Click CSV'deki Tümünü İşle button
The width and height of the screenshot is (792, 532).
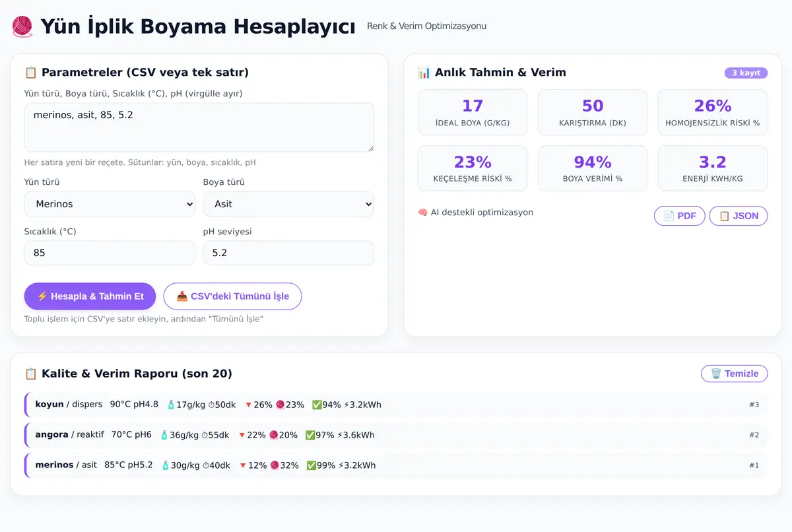point(232,296)
